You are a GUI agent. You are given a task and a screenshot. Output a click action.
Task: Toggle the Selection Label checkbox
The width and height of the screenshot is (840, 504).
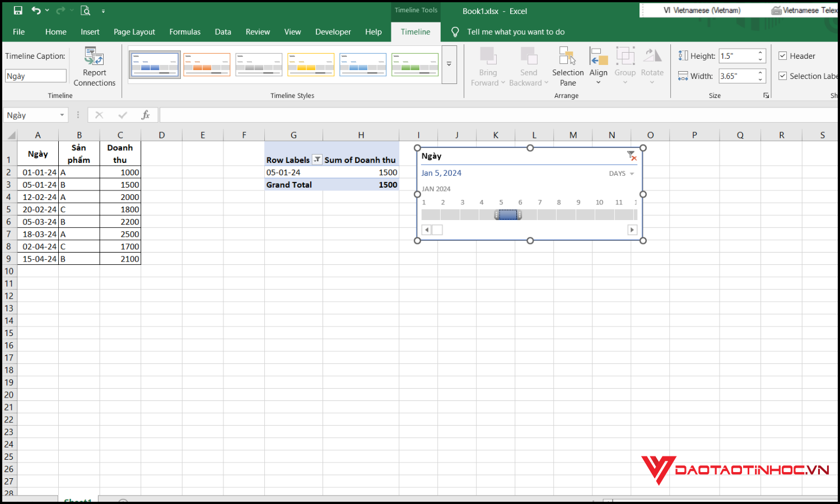[x=782, y=76]
